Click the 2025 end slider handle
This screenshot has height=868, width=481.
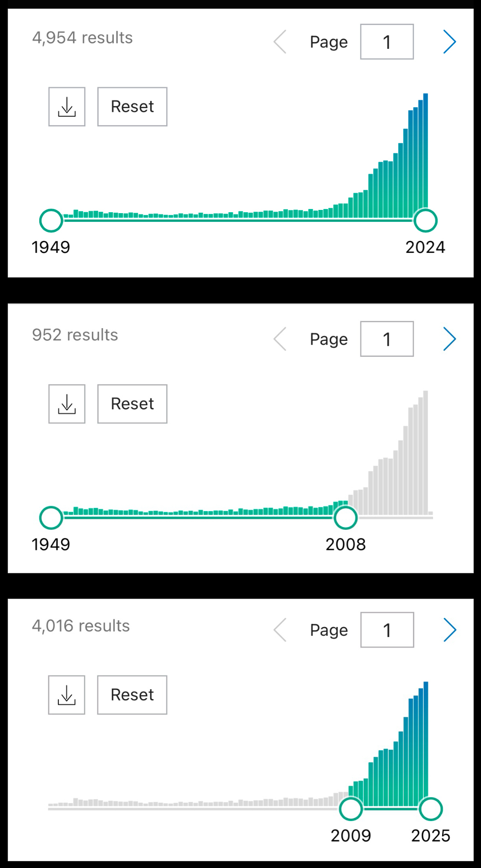tap(431, 809)
